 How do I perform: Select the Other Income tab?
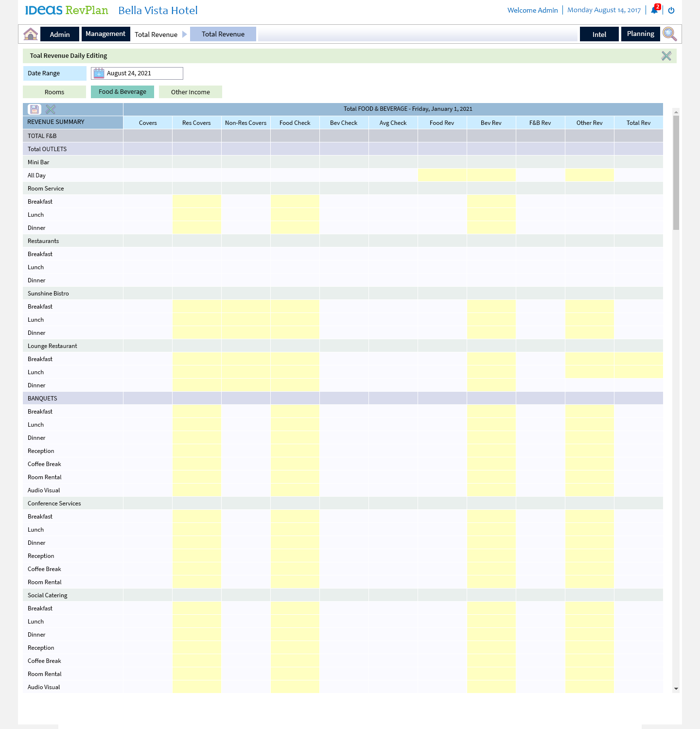coord(191,92)
